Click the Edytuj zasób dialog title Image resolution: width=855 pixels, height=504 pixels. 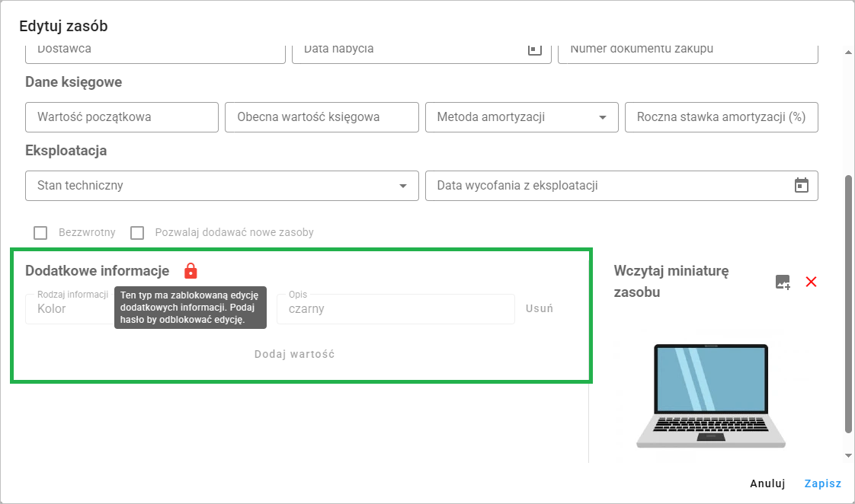[x=63, y=26]
